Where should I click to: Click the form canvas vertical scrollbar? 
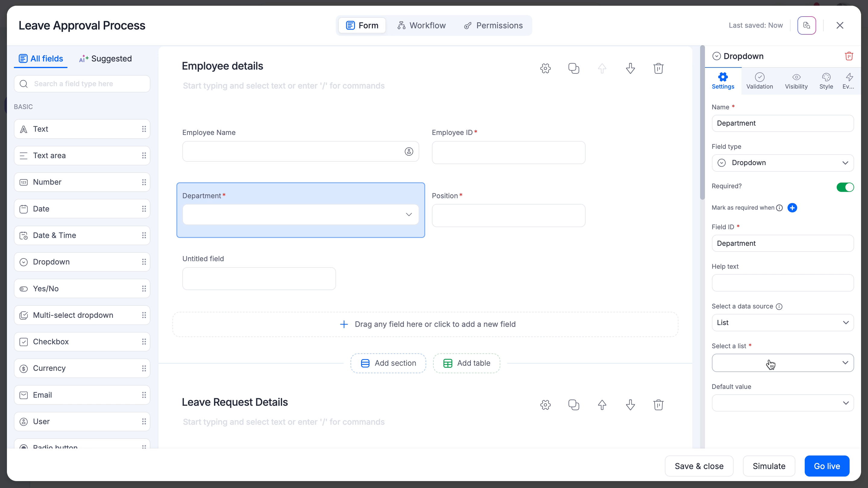point(702,123)
